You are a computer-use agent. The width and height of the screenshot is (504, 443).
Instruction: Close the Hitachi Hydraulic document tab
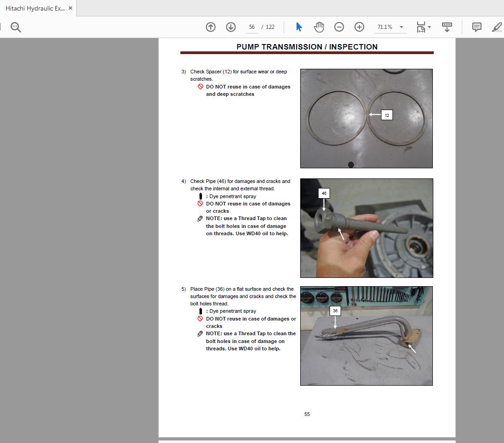click(70, 8)
